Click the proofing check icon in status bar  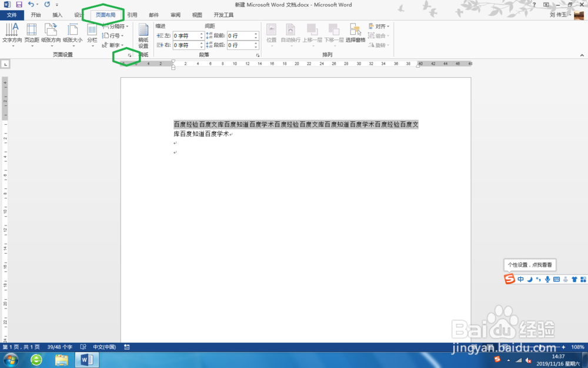pos(83,347)
